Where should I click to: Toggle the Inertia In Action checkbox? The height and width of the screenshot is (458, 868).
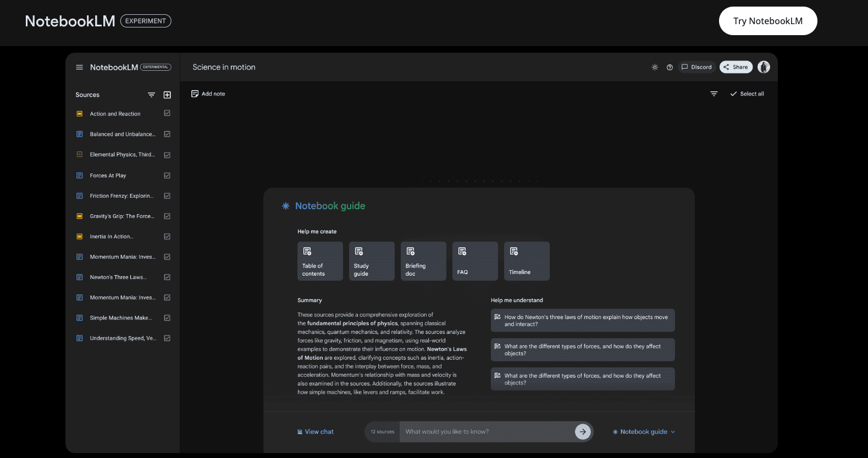click(x=167, y=236)
